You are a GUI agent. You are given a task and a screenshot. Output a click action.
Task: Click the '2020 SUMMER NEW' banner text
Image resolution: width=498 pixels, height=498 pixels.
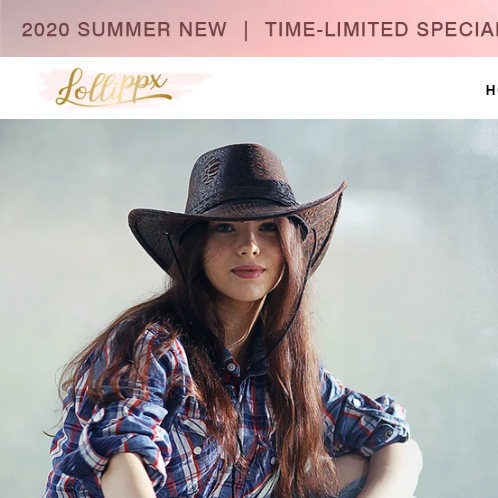pos(124,29)
